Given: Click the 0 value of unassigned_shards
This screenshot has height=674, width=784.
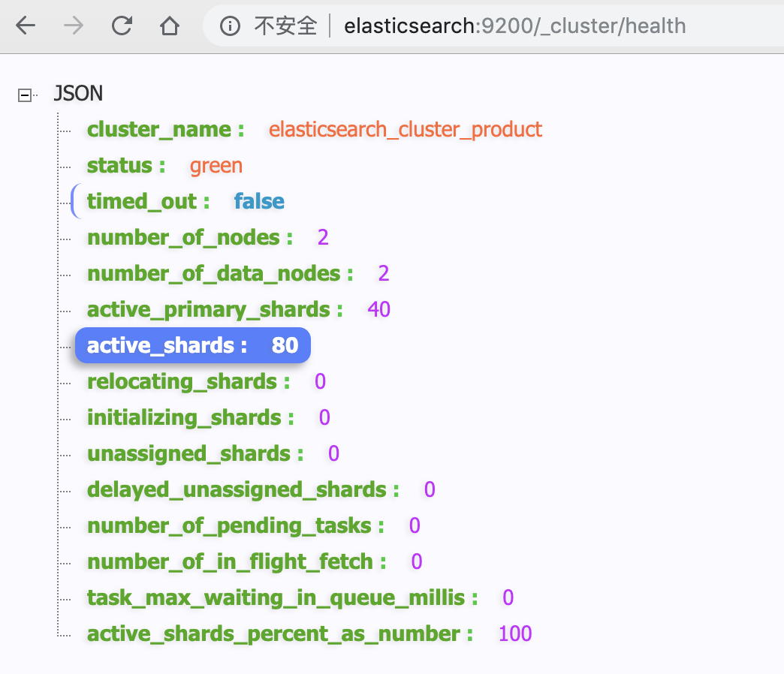Looking at the screenshot, I should (333, 453).
